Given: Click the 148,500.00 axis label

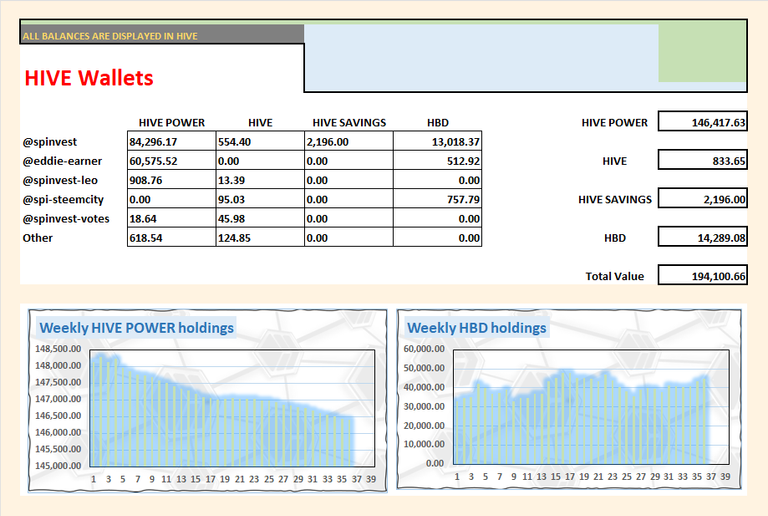Looking at the screenshot, I should pos(58,349).
